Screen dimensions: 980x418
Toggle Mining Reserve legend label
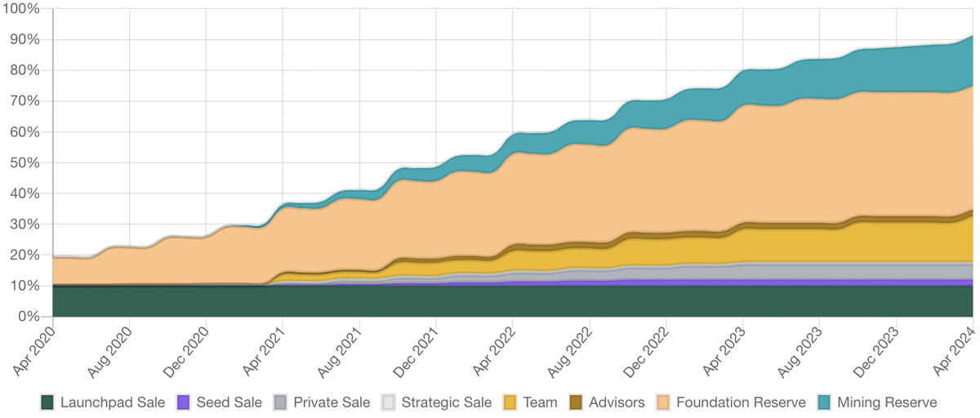pos(888,402)
